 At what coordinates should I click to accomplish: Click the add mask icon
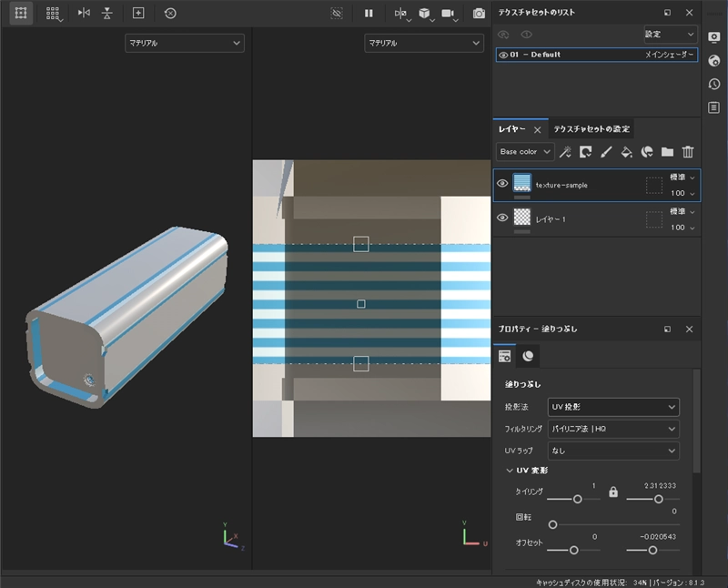tap(585, 152)
